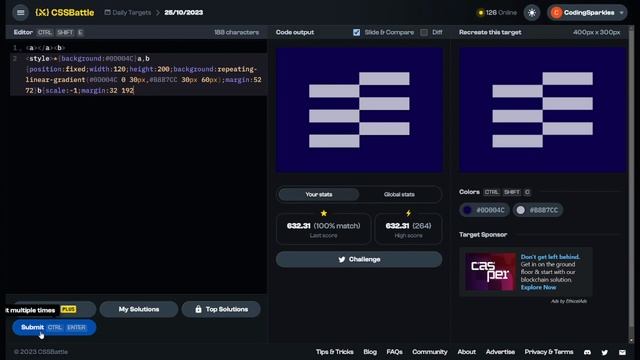Click the Twitter bird icon in Challenge
640x360 pixels.
coord(342,259)
